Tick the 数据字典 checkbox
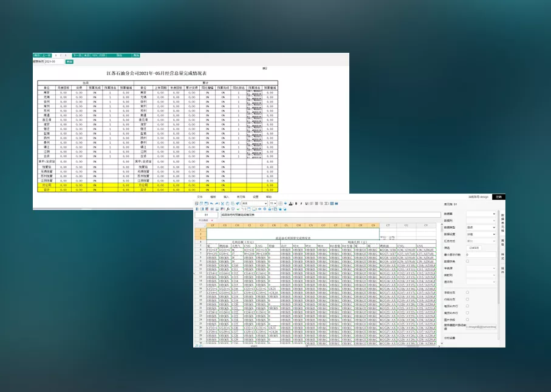 tap(467, 262)
